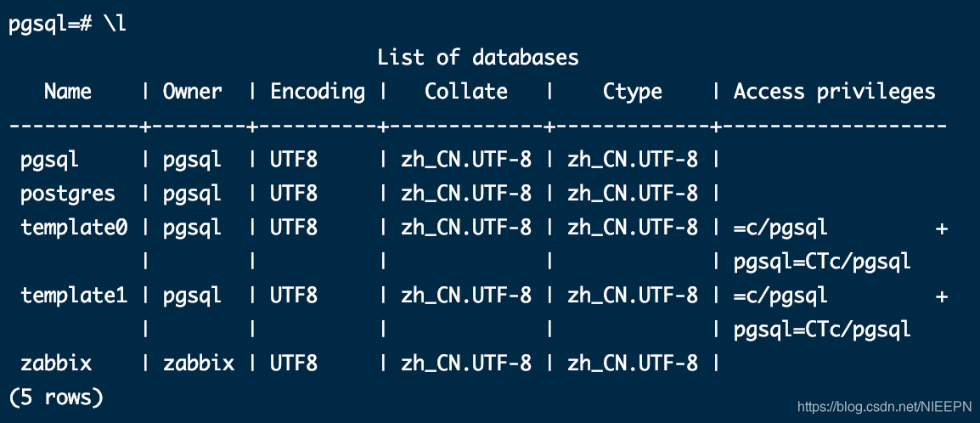Click the template1 database name
The height and width of the screenshot is (423, 980).
(74, 295)
